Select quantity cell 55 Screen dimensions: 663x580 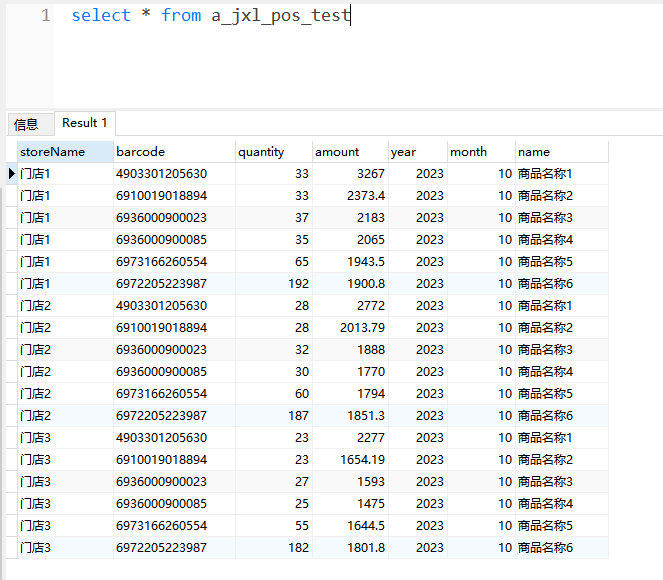point(274,525)
